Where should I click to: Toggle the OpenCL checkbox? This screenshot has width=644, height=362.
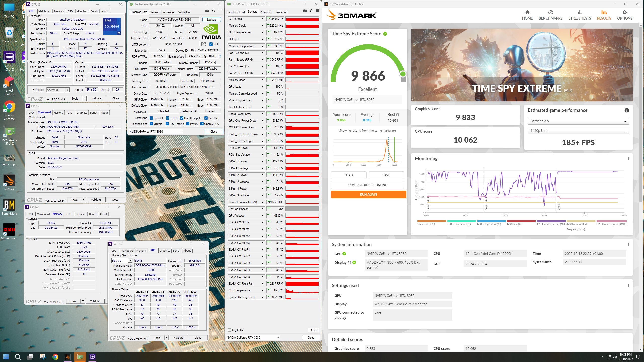coord(151,118)
